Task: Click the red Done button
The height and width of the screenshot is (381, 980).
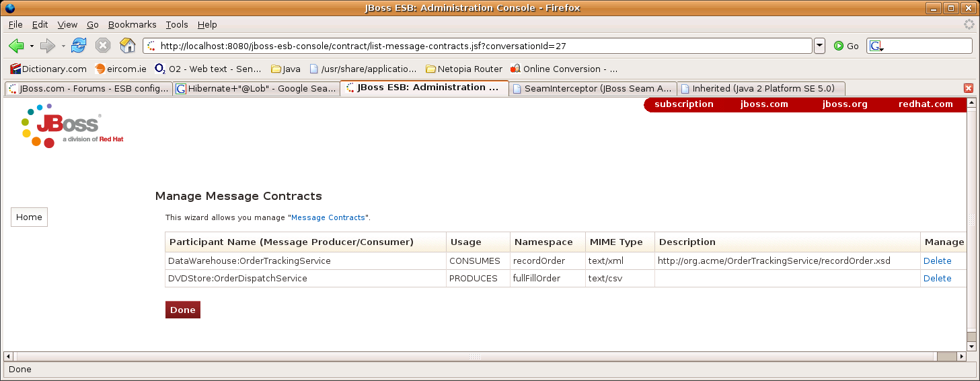Action: pos(183,310)
